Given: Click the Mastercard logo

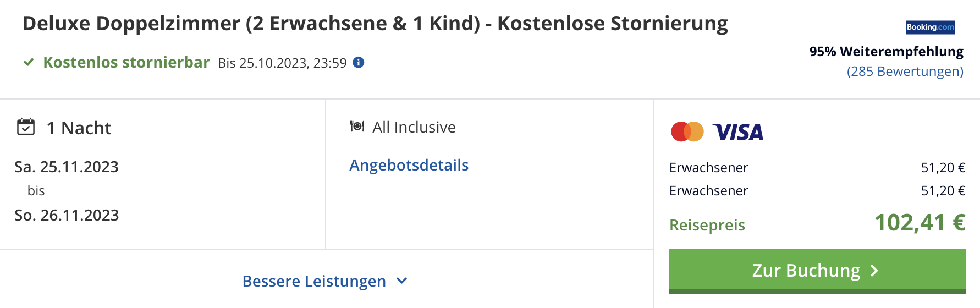Looking at the screenshot, I should click(x=687, y=131).
